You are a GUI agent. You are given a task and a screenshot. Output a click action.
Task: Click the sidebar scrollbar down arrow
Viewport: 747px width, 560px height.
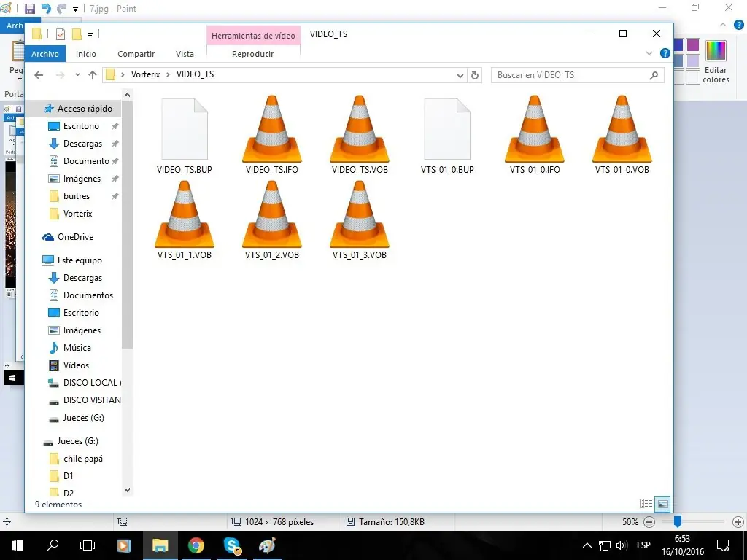coord(127,489)
